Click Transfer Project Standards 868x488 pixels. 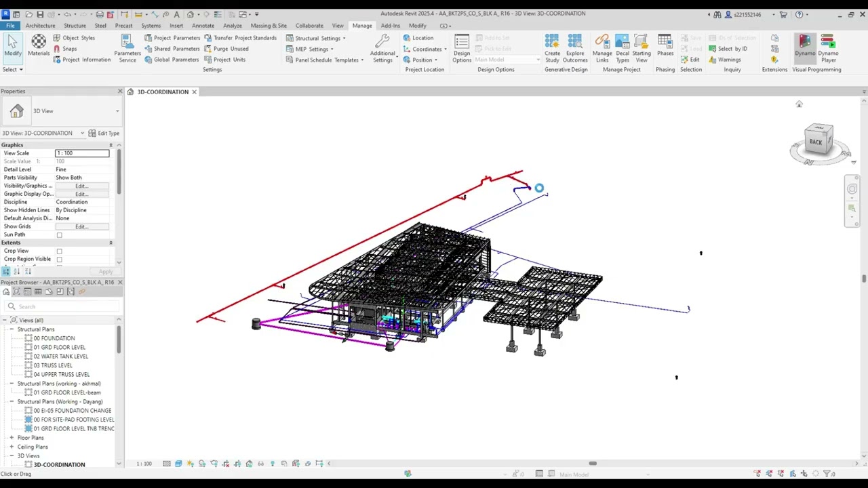[241, 38]
